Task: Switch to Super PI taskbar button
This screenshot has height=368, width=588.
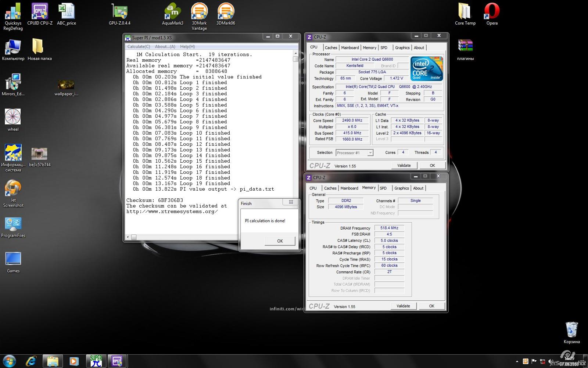Action: (96, 361)
